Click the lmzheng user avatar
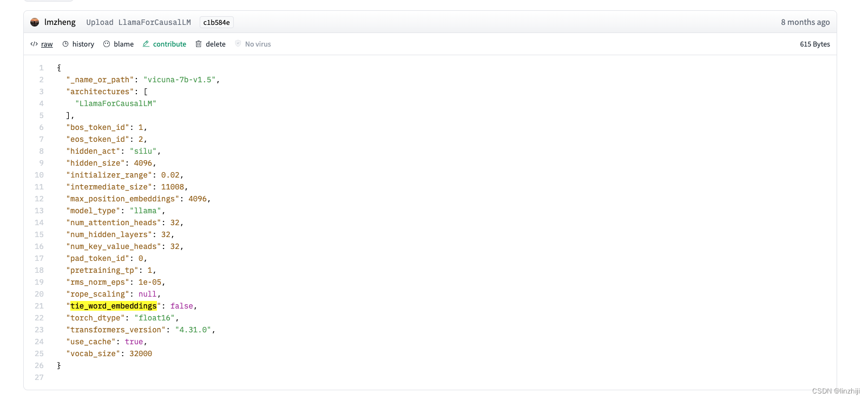This screenshot has width=868, height=400. [x=35, y=22]
